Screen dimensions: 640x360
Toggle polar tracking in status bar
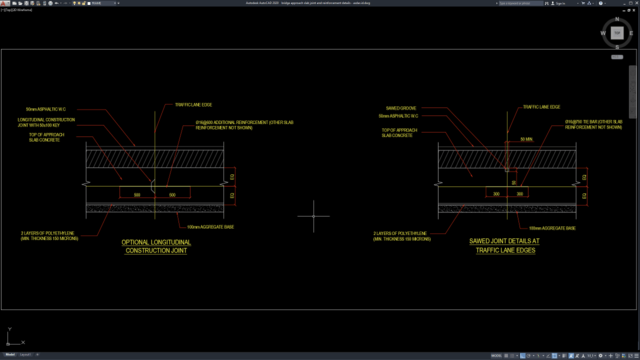tap(529, 356)
